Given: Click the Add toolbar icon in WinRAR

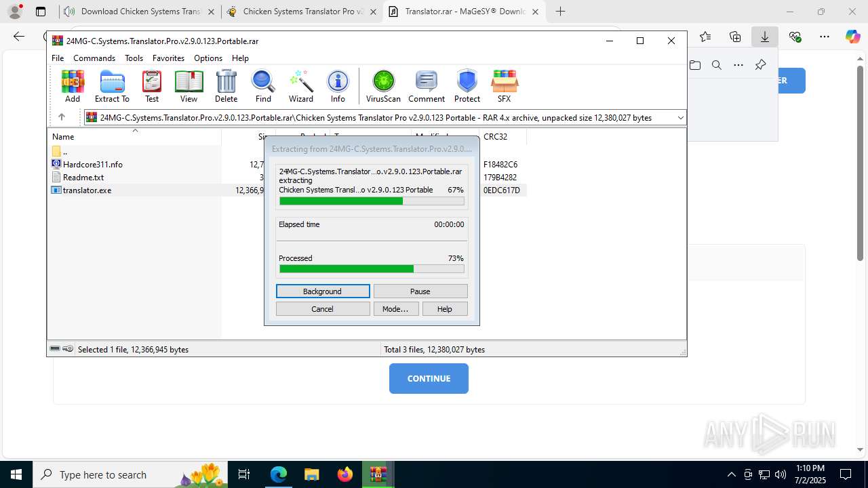Looking at the screenshot, I should pyautogui.click(x=73, y=86).
